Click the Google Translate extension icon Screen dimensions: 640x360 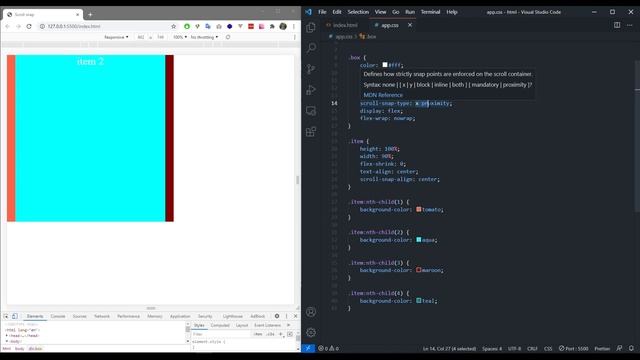click(x=208, y=26)
